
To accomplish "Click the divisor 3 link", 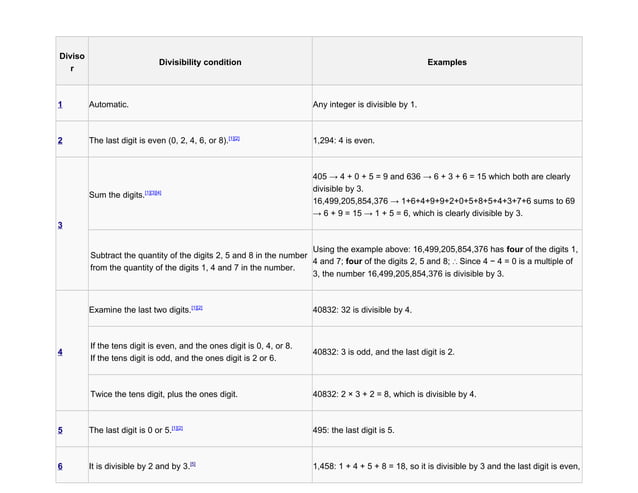I will click(x=59, y=225).
